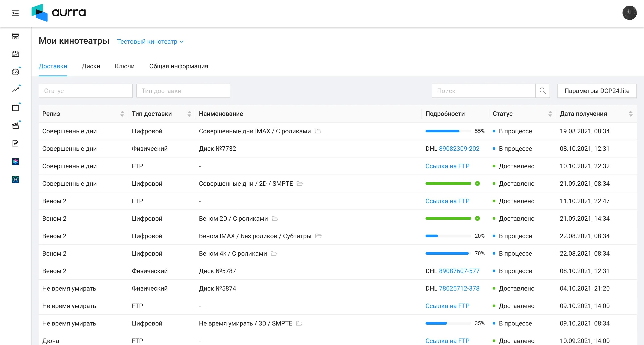The image size is (644, 345).
Task: Click the Подробности column header
Action: click(x=445, y=114)
